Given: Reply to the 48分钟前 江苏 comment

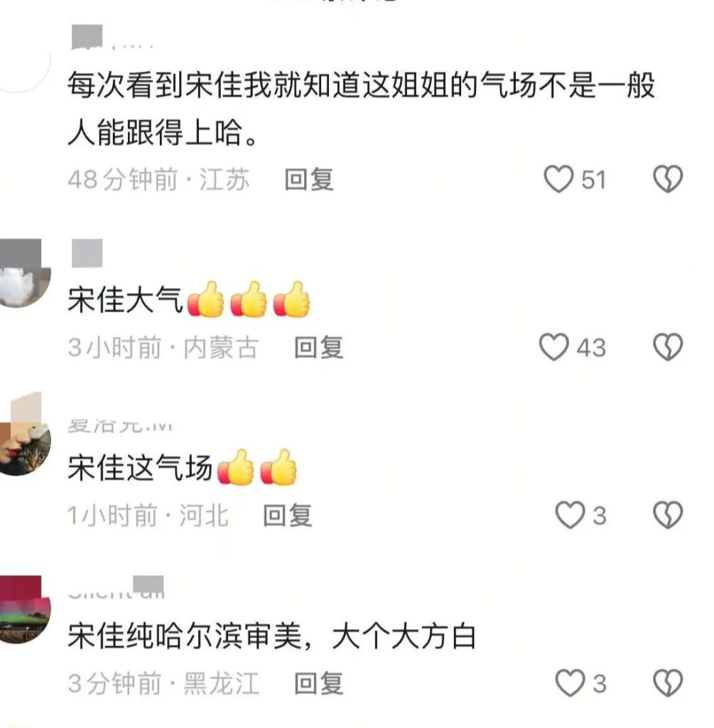Looking at the screenshot, I should 309,180.
